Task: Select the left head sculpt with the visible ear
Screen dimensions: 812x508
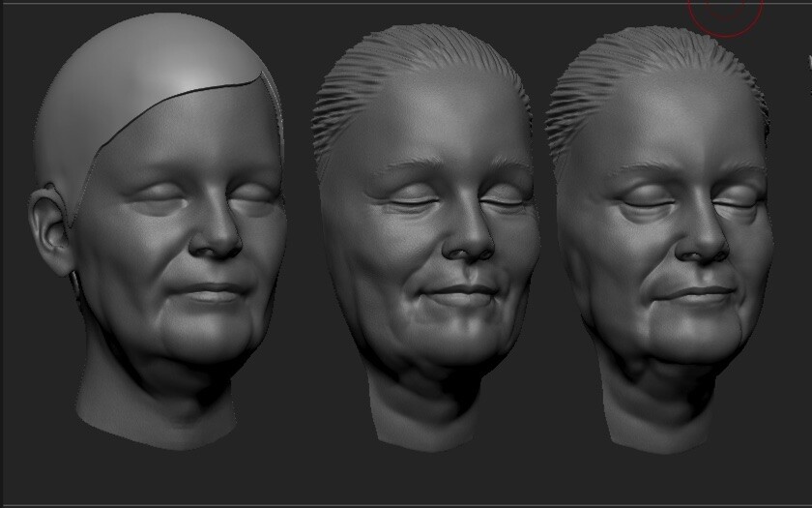Action: coord(158,231)
